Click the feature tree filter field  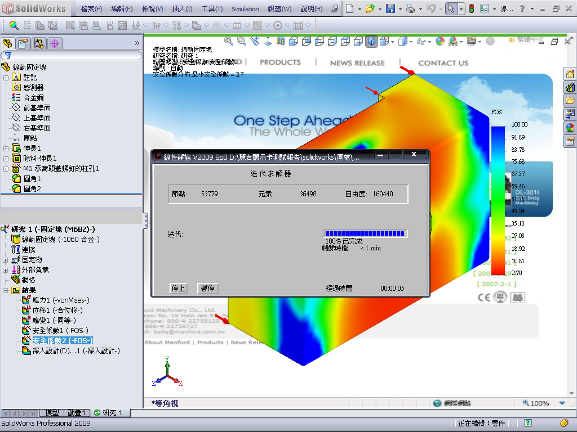click(72, 55)
